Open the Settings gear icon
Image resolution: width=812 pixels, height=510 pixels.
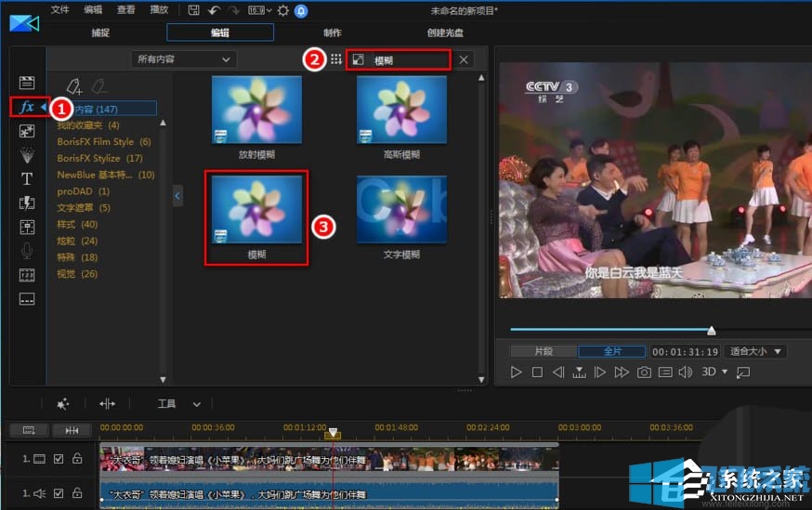[283, 10]
